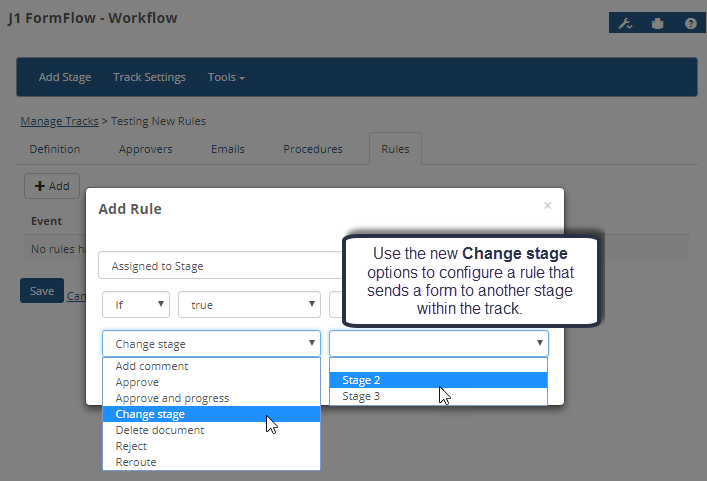The height and width of the screenshot is (481, 707).
Task: Open the Emails tab
Action: click(x=228, y=149)
